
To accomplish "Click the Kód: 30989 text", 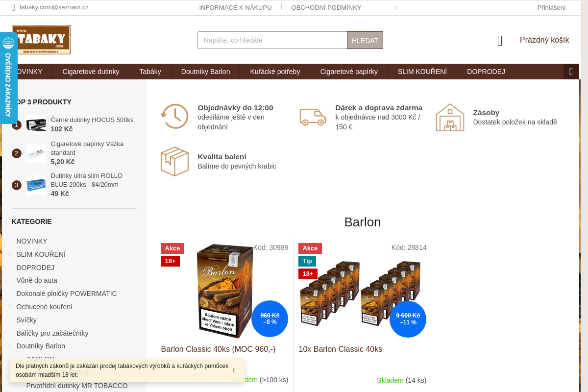I will coord(271,247).
